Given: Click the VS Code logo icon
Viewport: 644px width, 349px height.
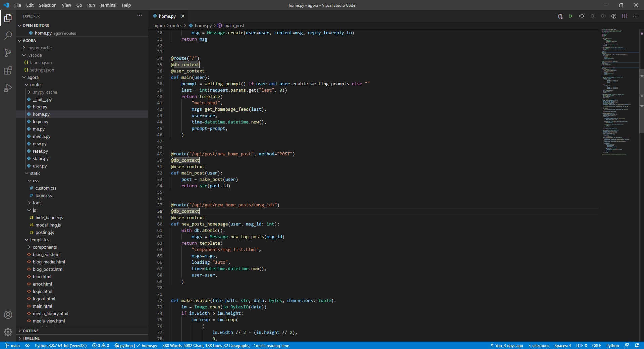Looking at the screenshot, I should pos(6,5).
